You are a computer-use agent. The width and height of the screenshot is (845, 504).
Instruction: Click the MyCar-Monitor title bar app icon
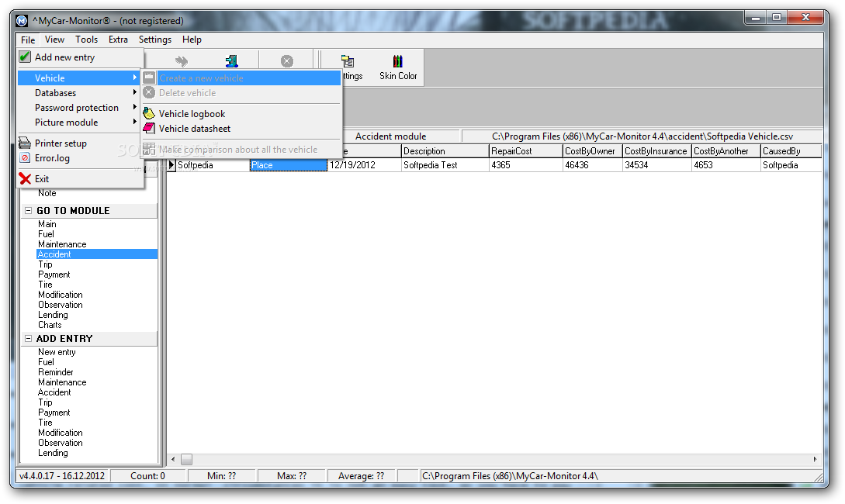pyautogui.click(x=22, y=20)
